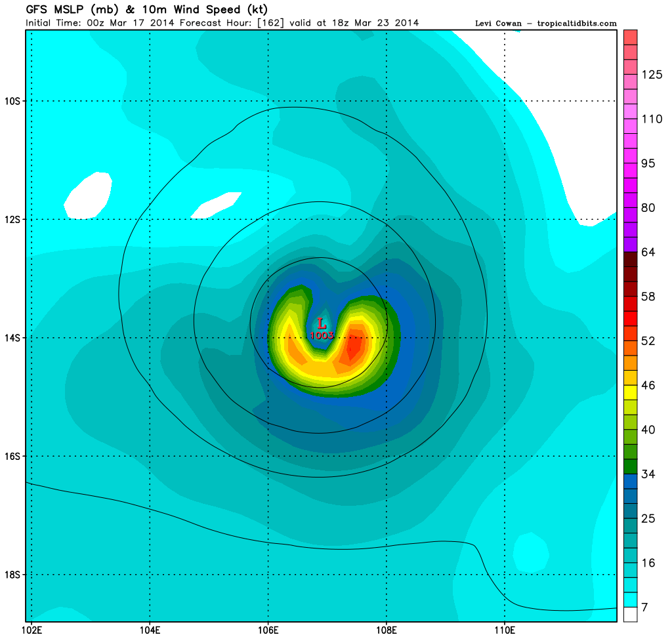The image size is (672, 639).
Task: Click the 125 kt colorbar label
Action: pos(651,75)
